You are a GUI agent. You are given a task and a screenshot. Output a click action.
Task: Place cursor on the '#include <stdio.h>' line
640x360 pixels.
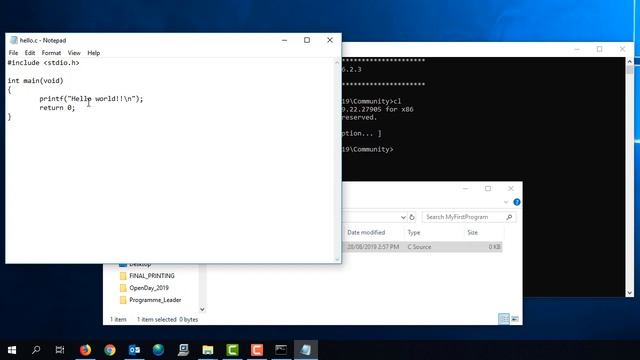pyautogui.click(x=44, y=63)
